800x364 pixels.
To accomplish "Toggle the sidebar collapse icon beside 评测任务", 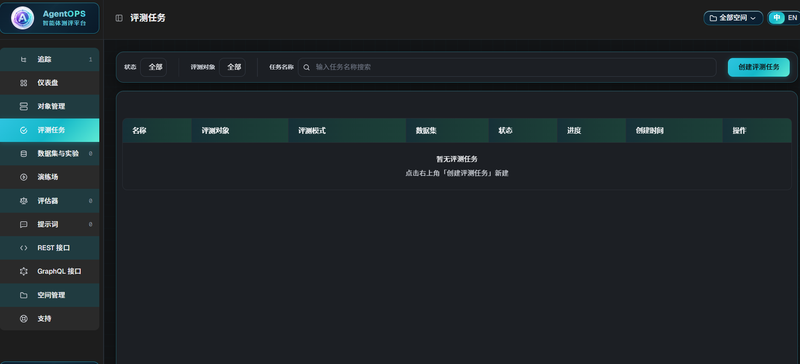I will click(119, 18).
